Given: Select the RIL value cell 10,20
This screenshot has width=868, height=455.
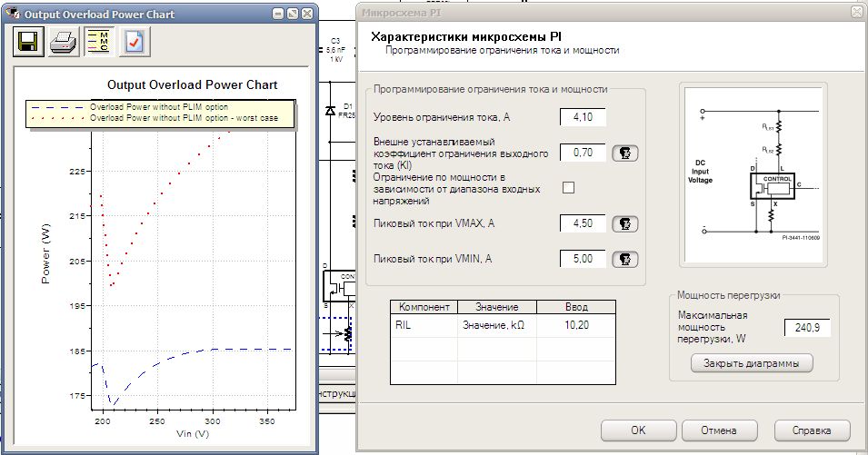Looking at the screenshot, I should click(x=576, y=324).
